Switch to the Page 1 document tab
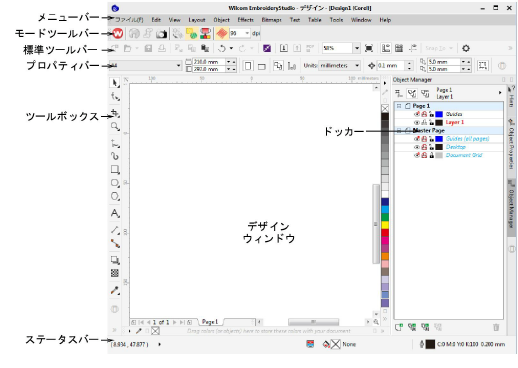The height and width of the screenshot is (368, 518). pyautogui.click(x=210, y=322)
